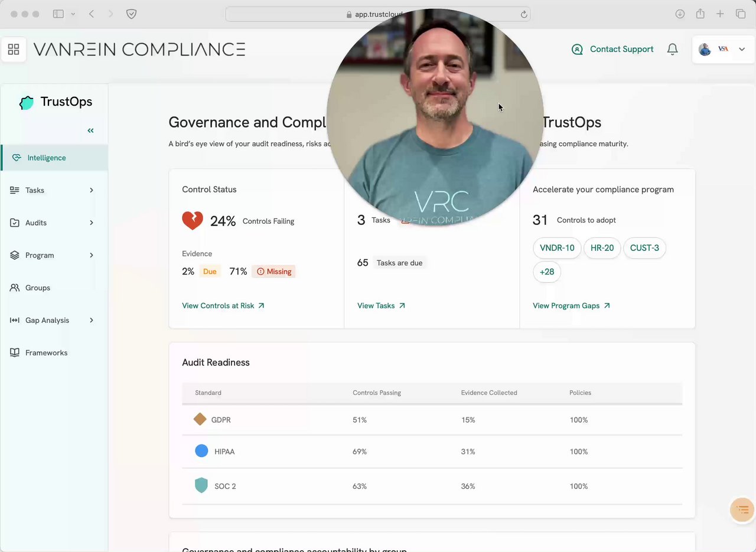756x552 pixels.
Task: Click the HR-20 control chip
Action: point(602,248)
